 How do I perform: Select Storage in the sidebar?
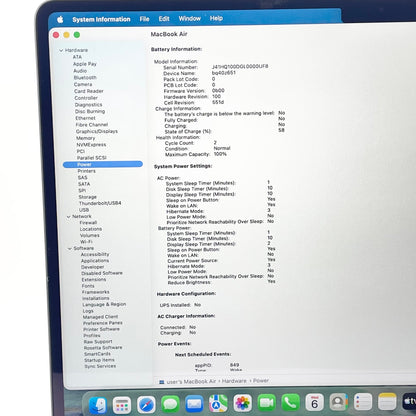(x=87, y=197)
